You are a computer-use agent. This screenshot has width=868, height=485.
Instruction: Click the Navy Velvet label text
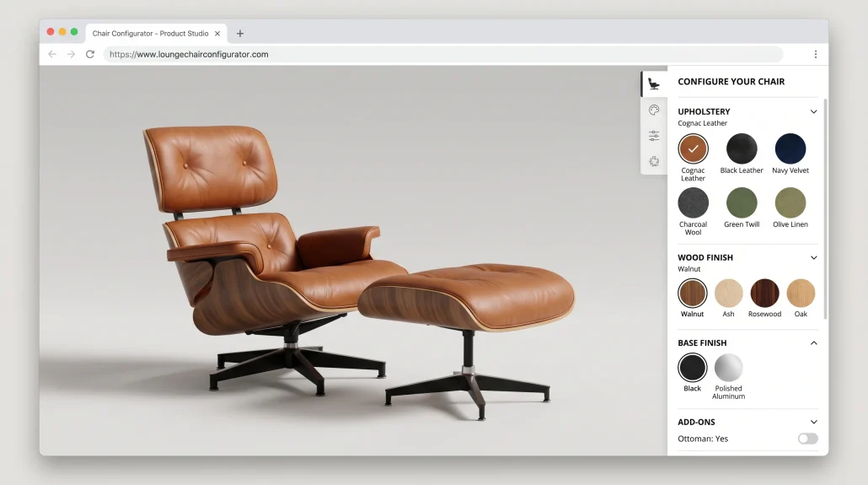pos(790,170)
